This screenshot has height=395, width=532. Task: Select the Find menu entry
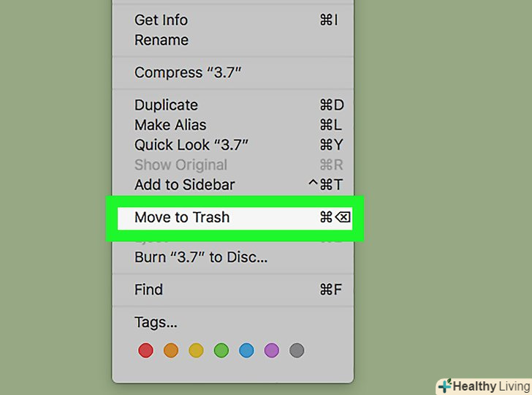[148, 290]
